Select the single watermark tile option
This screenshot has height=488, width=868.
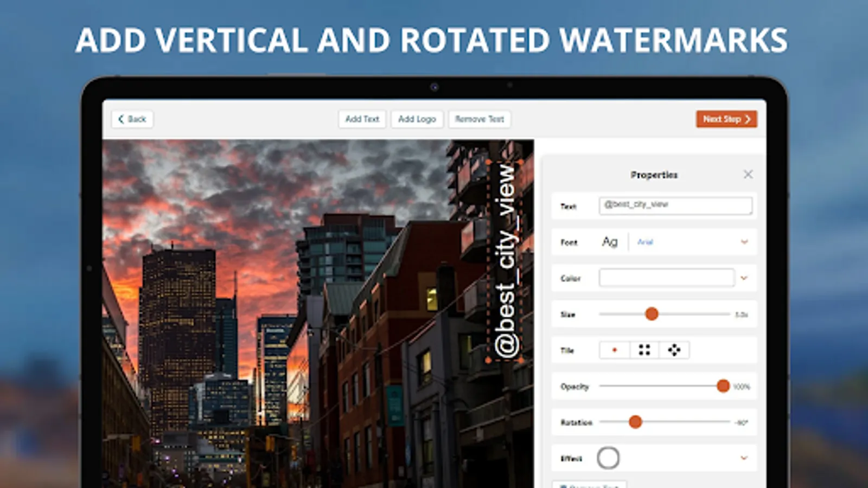pos(615,350)
